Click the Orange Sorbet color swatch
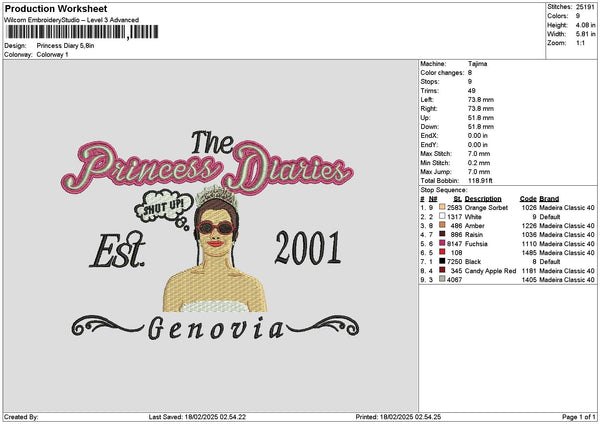 pos(442,207)
